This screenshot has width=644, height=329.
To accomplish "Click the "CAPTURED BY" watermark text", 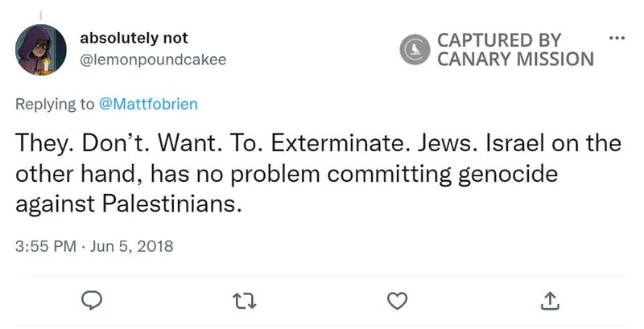I will click(499, 40).
